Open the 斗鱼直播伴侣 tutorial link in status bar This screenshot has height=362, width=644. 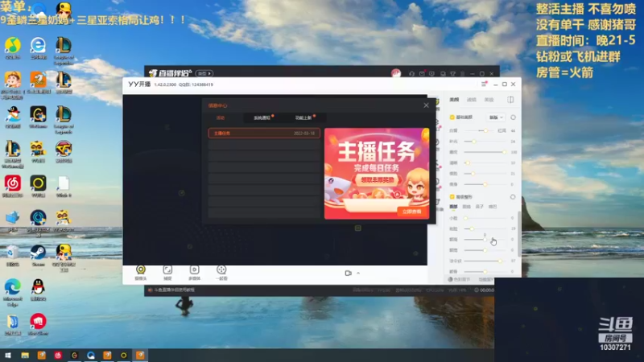click(175, 290)
